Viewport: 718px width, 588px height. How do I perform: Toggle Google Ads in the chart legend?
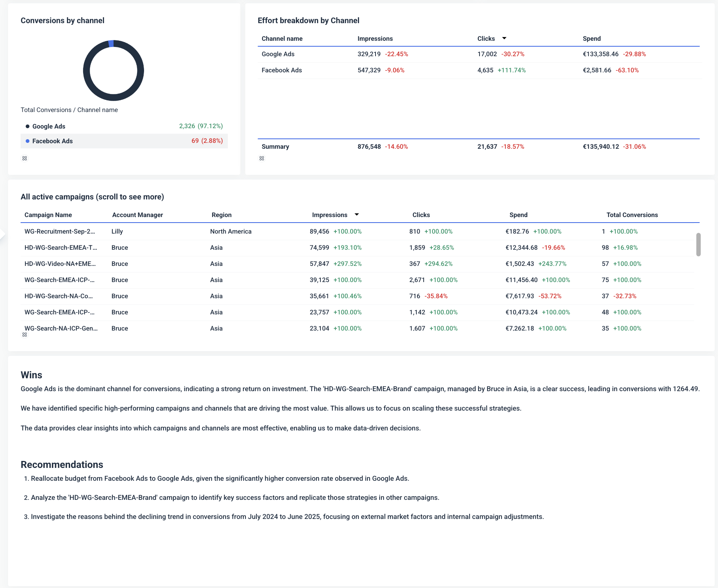48,126
